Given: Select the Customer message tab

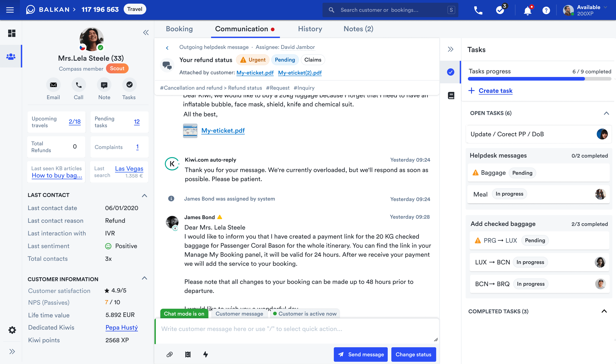Looking at the screenshot, I should (239, 314).
